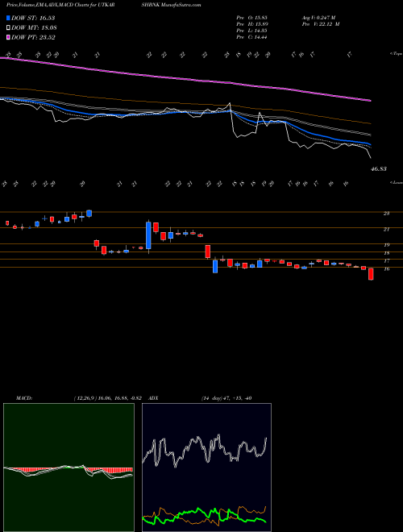This screenshot has height=532, width=403.
Task: Click the ADX '(14 day)' values text
Action: [226, 398]
